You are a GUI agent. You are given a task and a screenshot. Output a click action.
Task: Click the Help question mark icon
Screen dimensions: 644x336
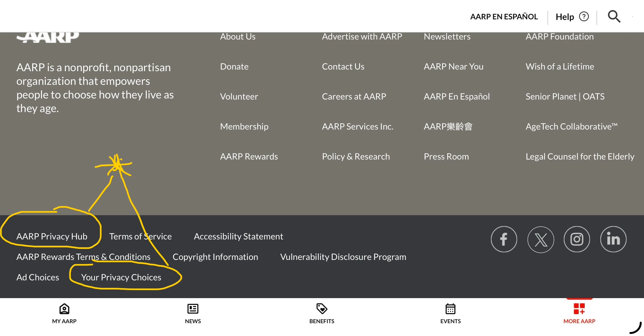click(x=584, y=17)
